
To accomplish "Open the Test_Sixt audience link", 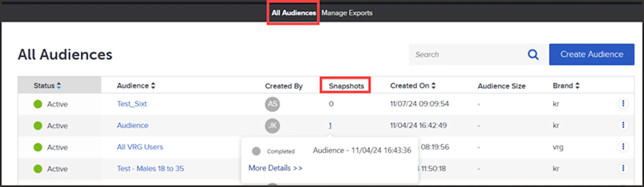I will tap(132, 104).
